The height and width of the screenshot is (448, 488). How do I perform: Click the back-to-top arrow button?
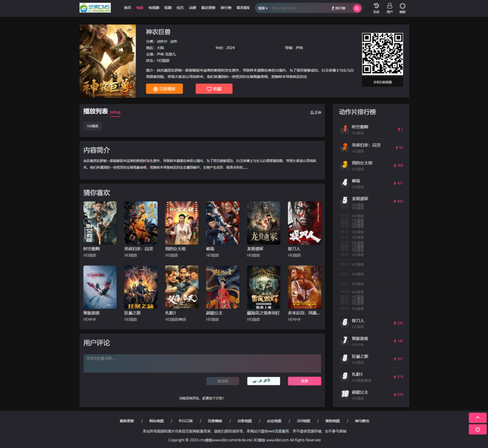click(x=478, y=418)
